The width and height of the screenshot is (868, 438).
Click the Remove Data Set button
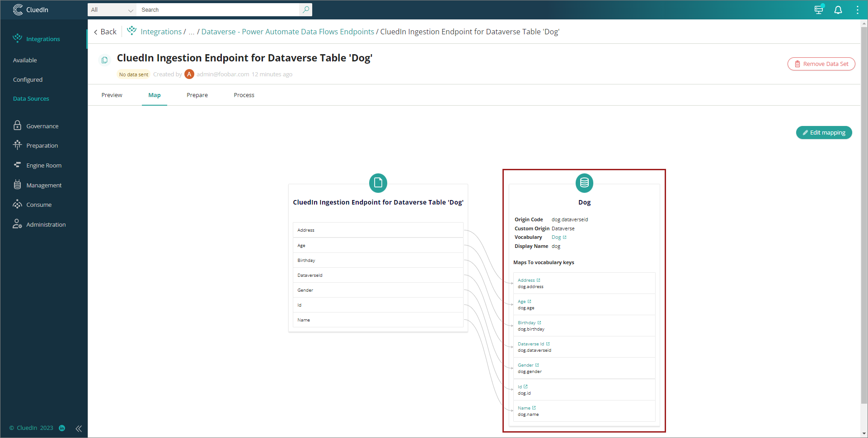(x=821, y=64)
